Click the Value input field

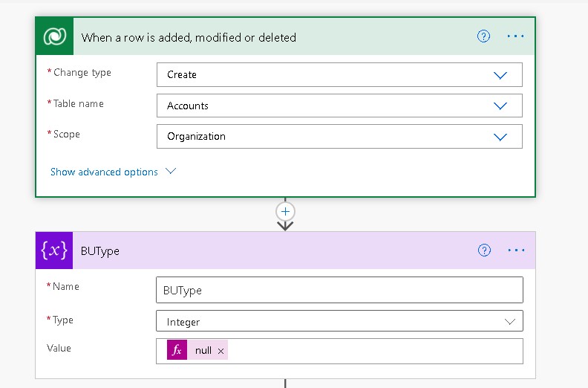pyautogui.click(x=371, y=351)
